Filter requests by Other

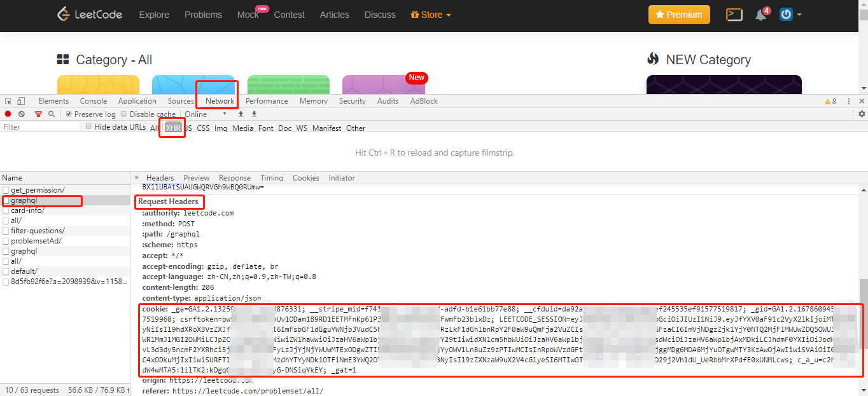click(356, 128)
